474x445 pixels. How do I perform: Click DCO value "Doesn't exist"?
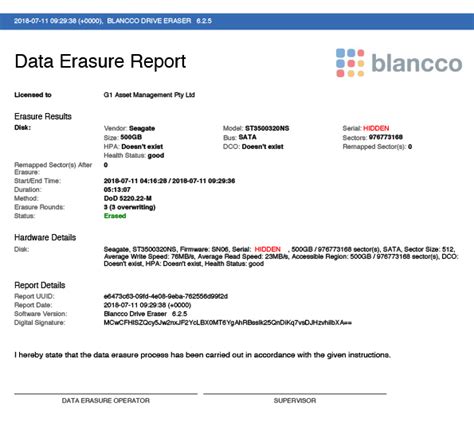(x=263, y=147)
